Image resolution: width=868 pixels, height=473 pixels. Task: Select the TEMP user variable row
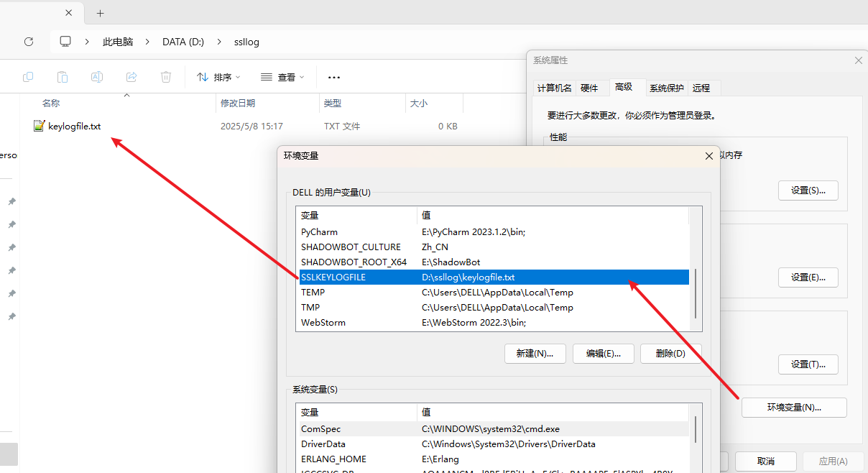359,293
